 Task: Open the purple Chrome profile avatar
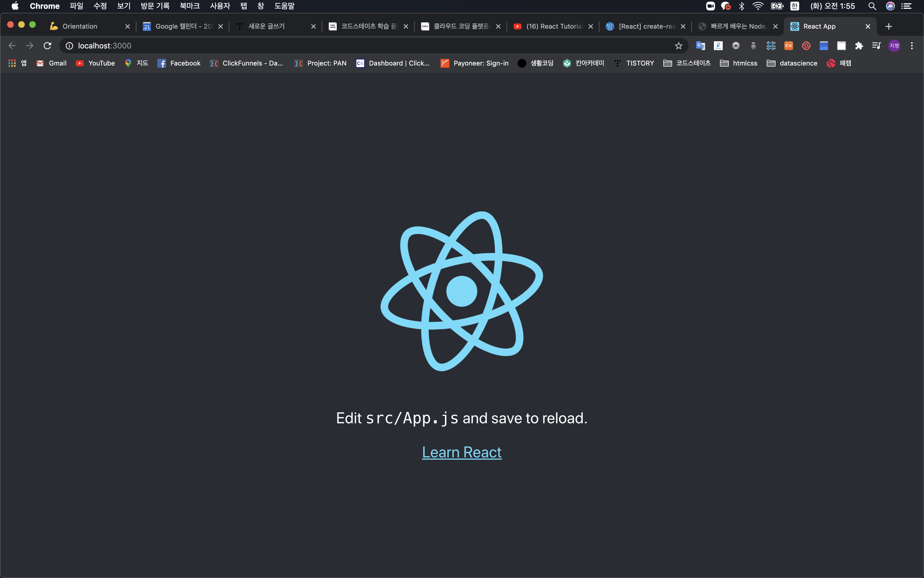tap(894, 46)
